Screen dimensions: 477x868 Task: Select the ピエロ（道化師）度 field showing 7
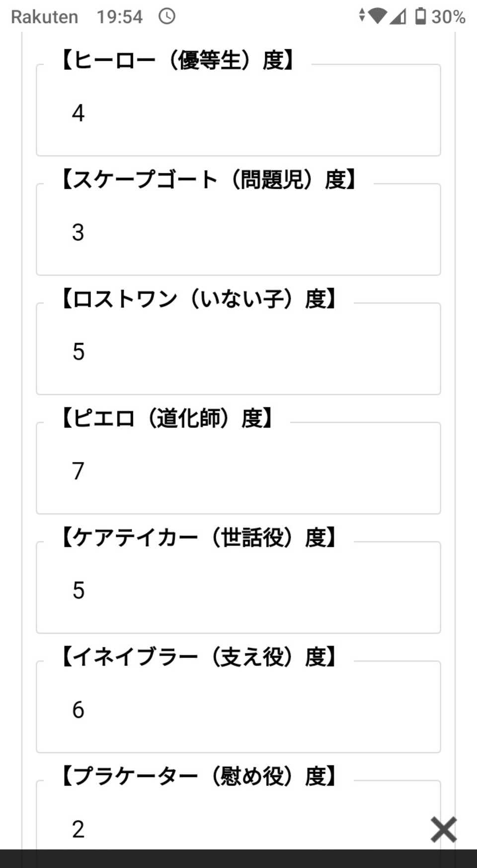(x=238, y=468)
